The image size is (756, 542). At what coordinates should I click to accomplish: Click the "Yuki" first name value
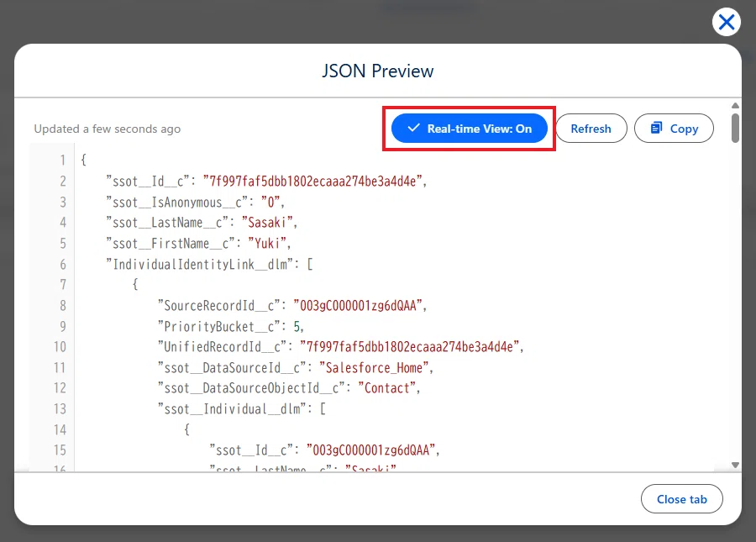coord(267,243)
